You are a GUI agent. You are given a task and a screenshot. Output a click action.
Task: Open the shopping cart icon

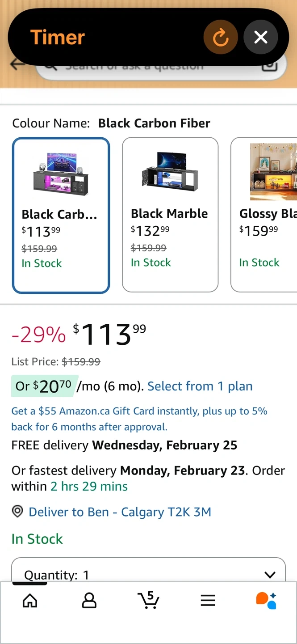click(148, 600)
